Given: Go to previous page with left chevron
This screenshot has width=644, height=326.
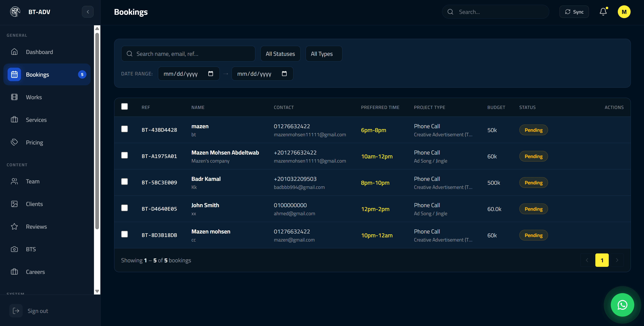Looking at the screenshot, I should click(587, 260).
